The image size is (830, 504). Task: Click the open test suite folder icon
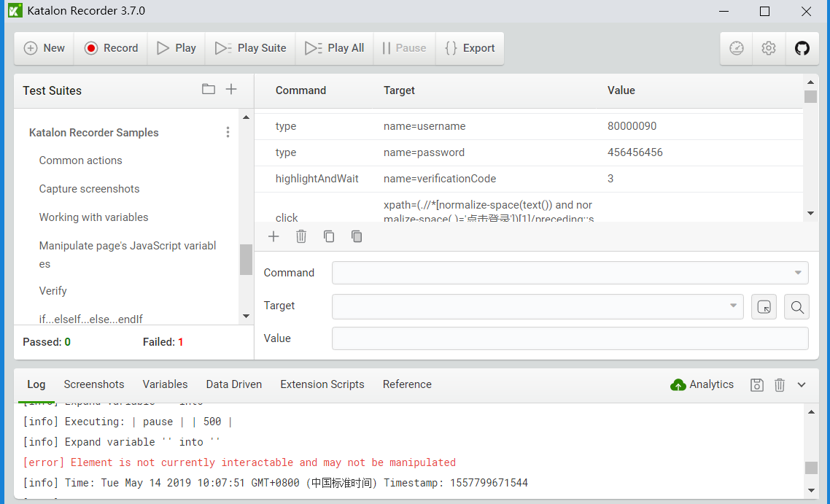click(209, 90)
